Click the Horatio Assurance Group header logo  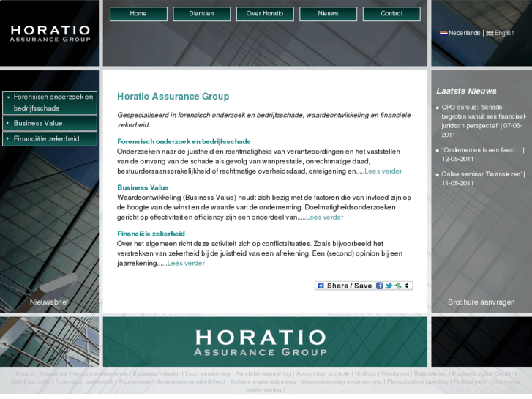click(x=50, y=34)
